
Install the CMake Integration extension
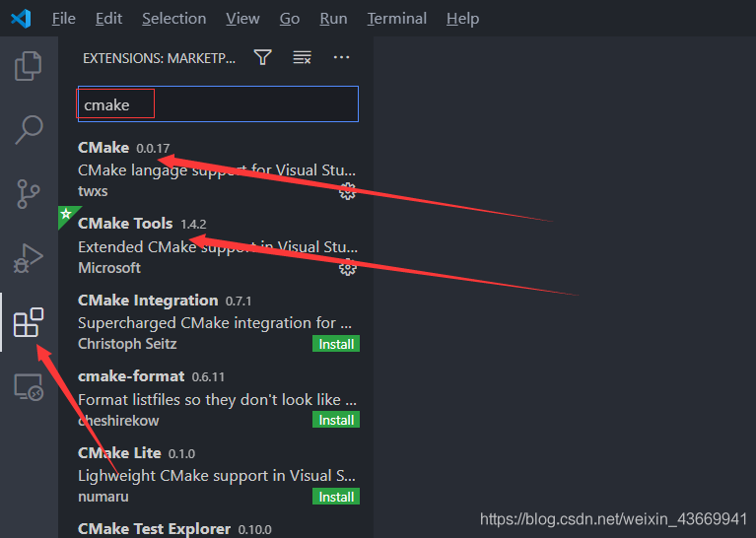click(x=336, y=344)
